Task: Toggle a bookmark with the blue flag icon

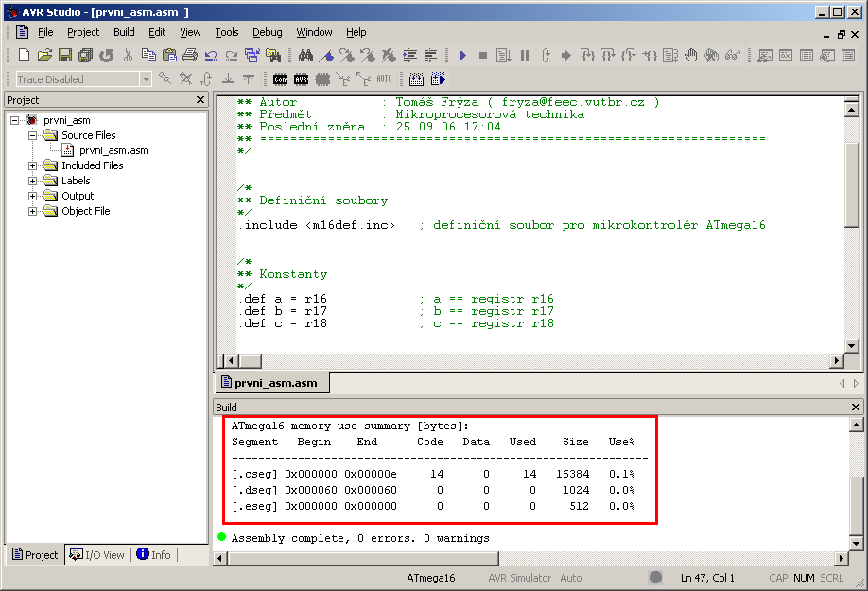Action: coord(326,55)
